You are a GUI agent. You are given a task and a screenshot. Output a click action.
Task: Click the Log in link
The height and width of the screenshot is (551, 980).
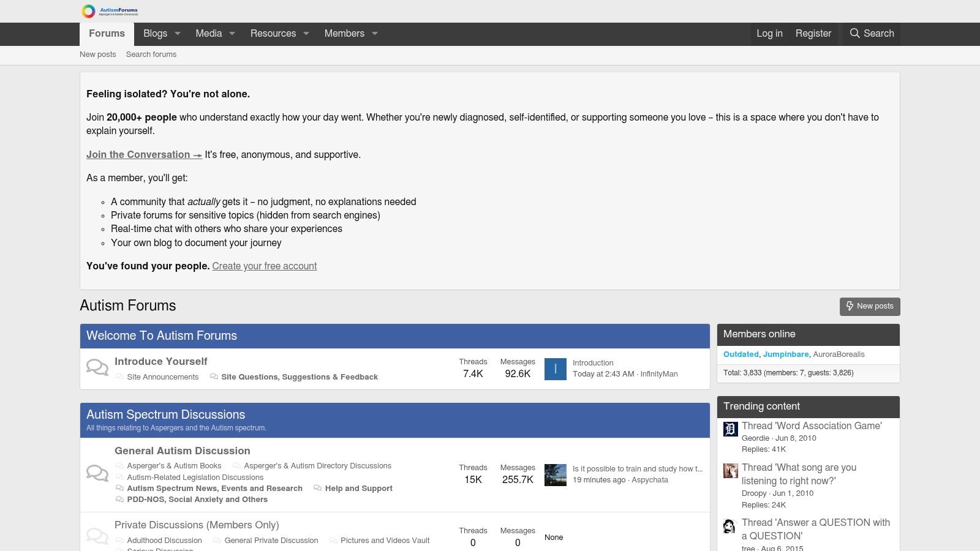pos(769,34)
